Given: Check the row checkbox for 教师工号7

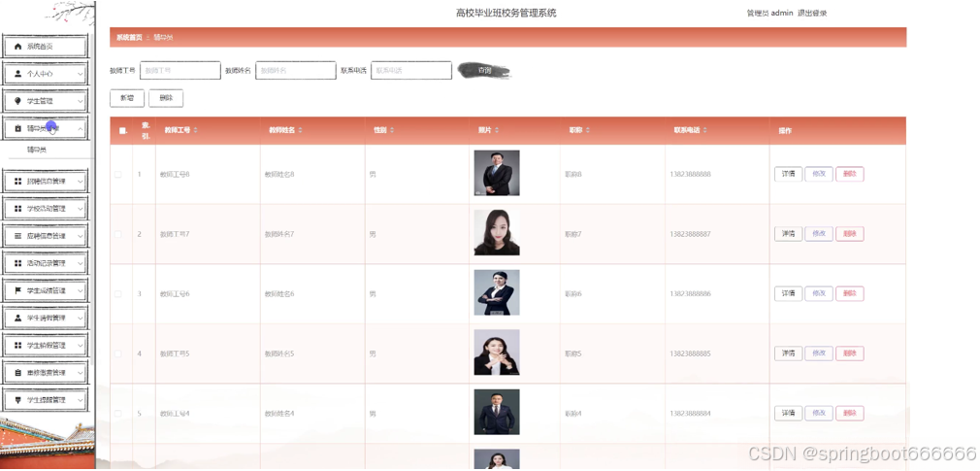Looking at the screenshot, I should (118, 235).
